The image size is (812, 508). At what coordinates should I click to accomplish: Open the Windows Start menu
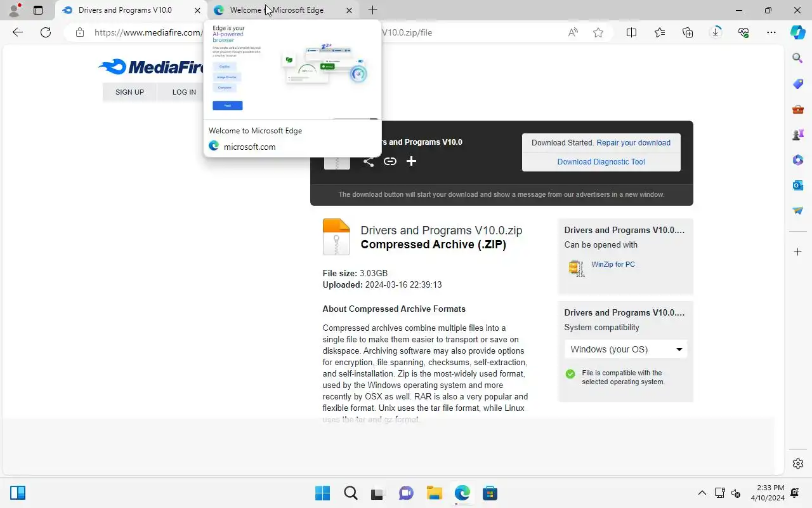pos(322,493)
